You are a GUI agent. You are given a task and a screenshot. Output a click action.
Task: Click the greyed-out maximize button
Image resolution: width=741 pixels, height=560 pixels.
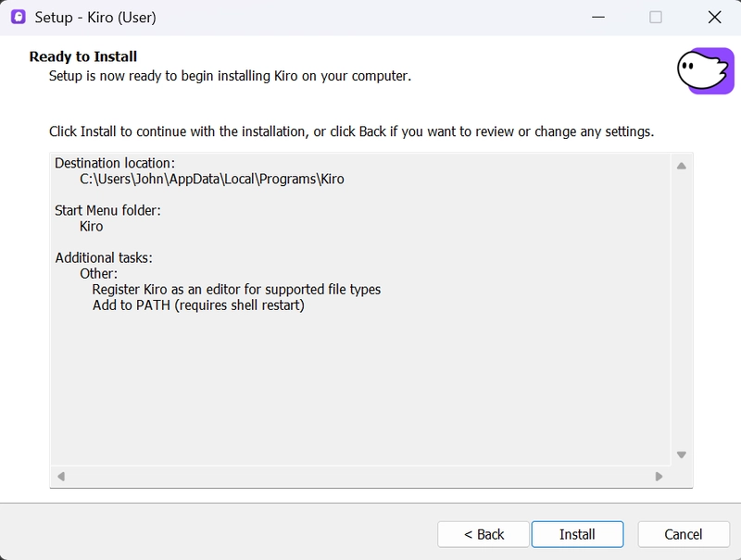click(x=656, y=17)
